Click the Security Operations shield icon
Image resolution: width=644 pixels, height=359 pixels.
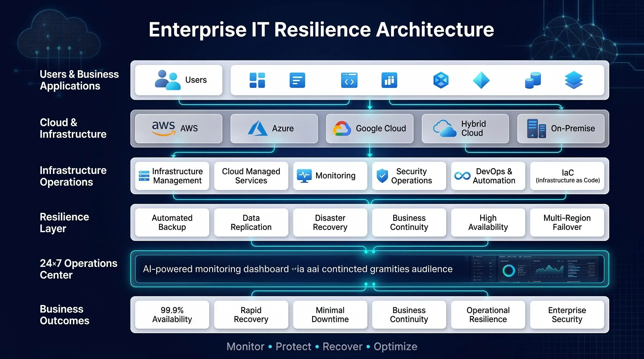(x=382, y=176)
